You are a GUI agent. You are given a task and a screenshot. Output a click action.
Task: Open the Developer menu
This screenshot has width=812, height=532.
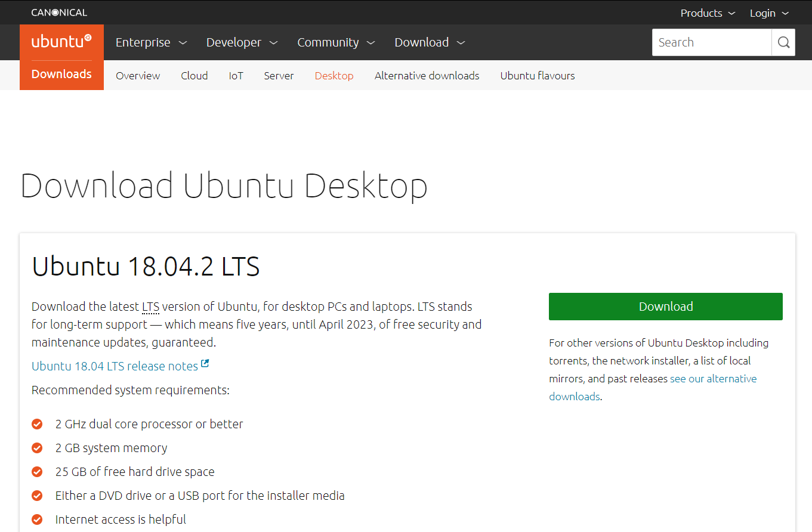(x=242, y=42)
